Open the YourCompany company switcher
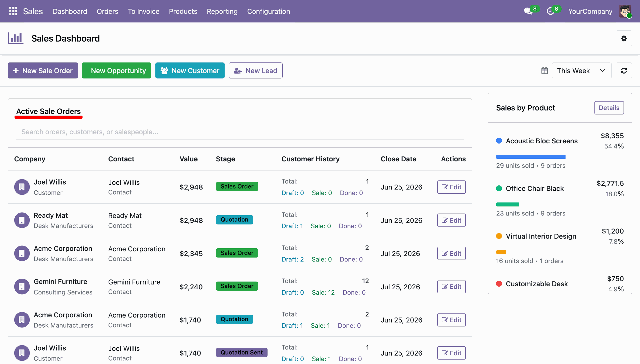The height and width of the screenshot is (364, 640). click(590, 11)
